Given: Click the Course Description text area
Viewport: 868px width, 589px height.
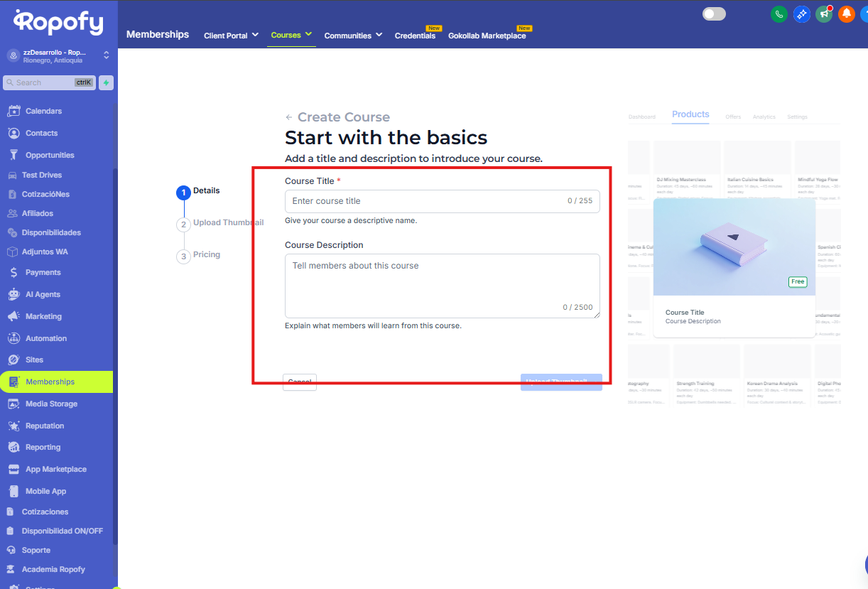Looking at the screenshot, I should (442, 286).
